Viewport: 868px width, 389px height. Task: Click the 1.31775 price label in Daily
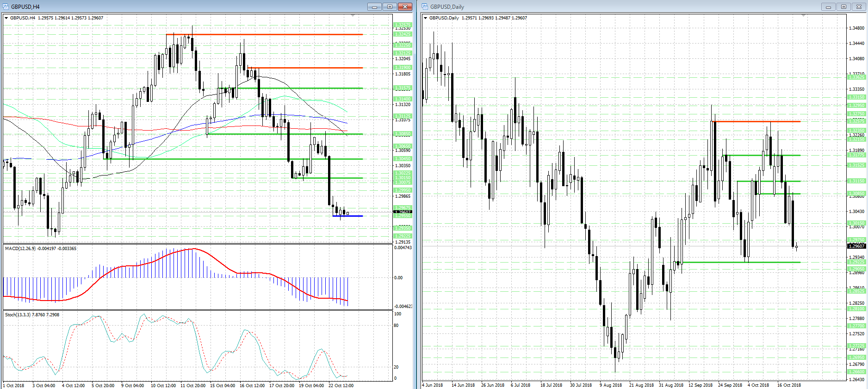coord(856,155)
